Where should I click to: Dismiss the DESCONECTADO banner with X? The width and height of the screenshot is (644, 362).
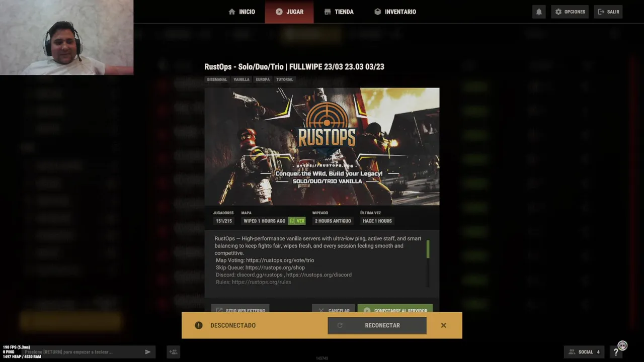[x=443, y=325]
